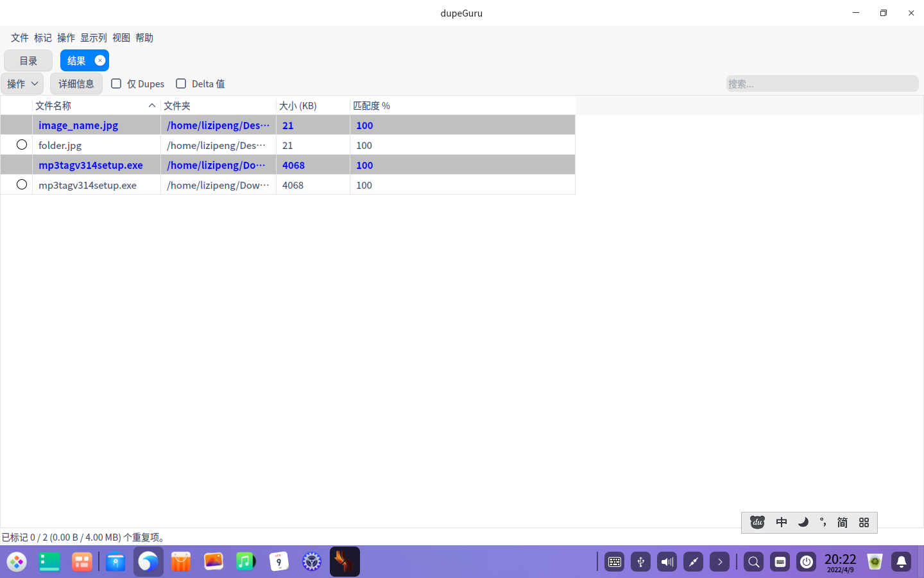
Task: Click the moon icon on the input bar
Action: coord(803,522)
